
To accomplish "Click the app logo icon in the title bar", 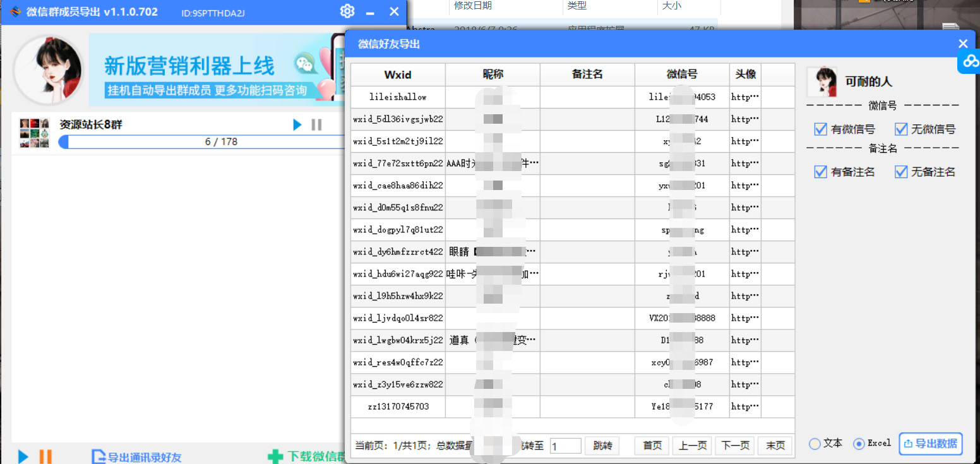I will coord(15,11).
